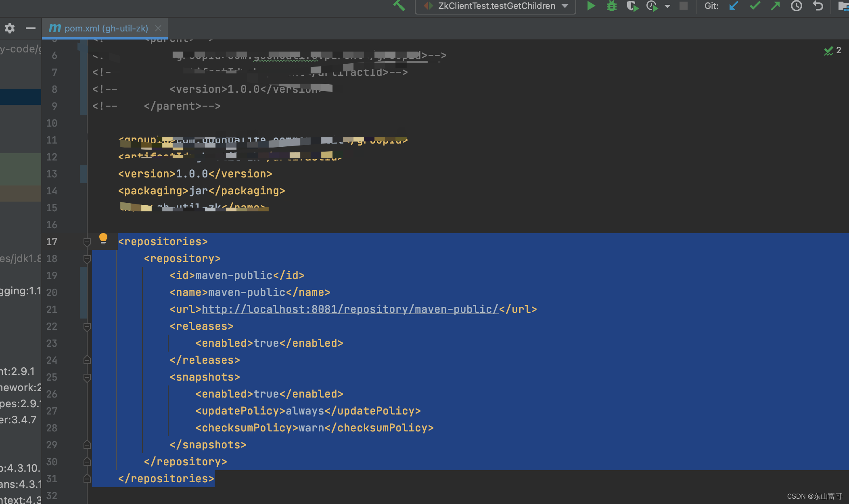Fold at closing repositories tag line 31
Viewport: 849px width, 504px height.
coord(87,479)
